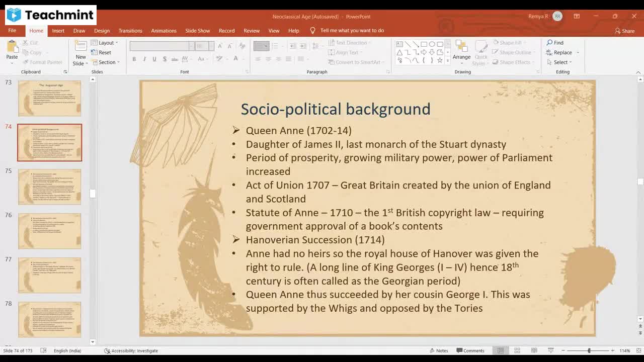Open Clipboard pane dialog launcher
The image size is (644, 362).
point(65,72)
